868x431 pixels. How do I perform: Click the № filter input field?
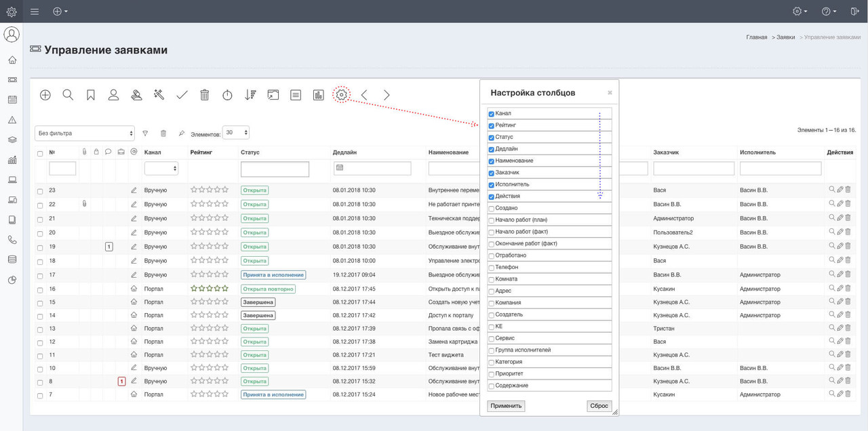62,168
